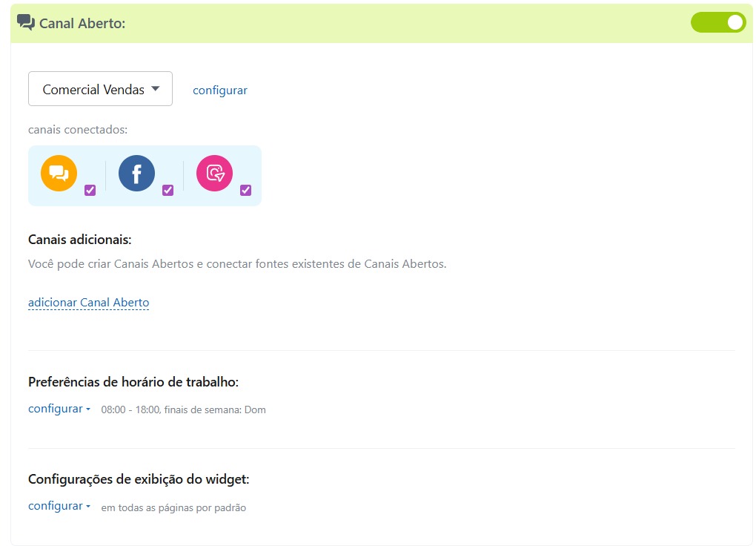Viewport: 756px width, 546px height.
Task: Click the adicionar Canal Aberto link
Action: (88, 303)
